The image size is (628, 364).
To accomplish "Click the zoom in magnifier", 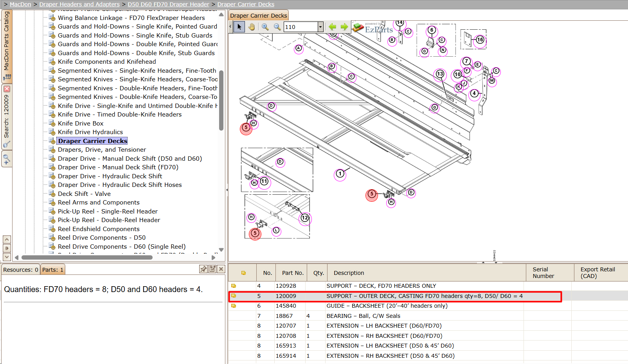I will (265, 27).
